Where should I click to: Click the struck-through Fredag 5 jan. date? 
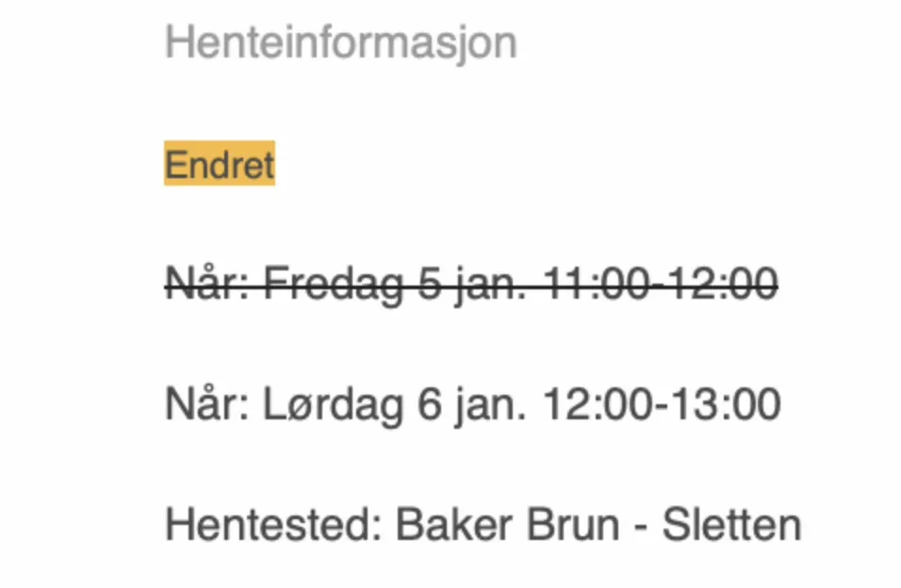tap(395, 285)
